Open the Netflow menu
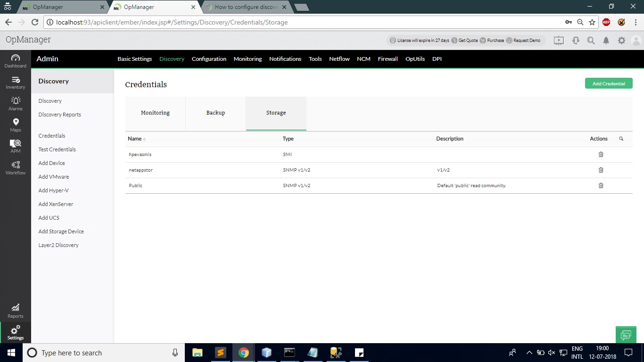The width and height of the screenshot is (644, 362). [x=339, y=59]
